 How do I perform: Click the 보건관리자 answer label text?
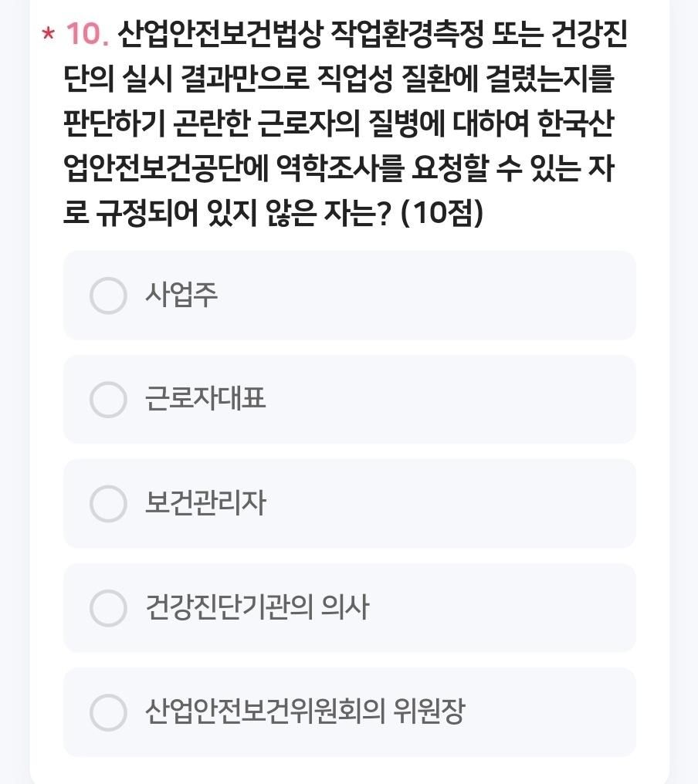tap(205, 503)
